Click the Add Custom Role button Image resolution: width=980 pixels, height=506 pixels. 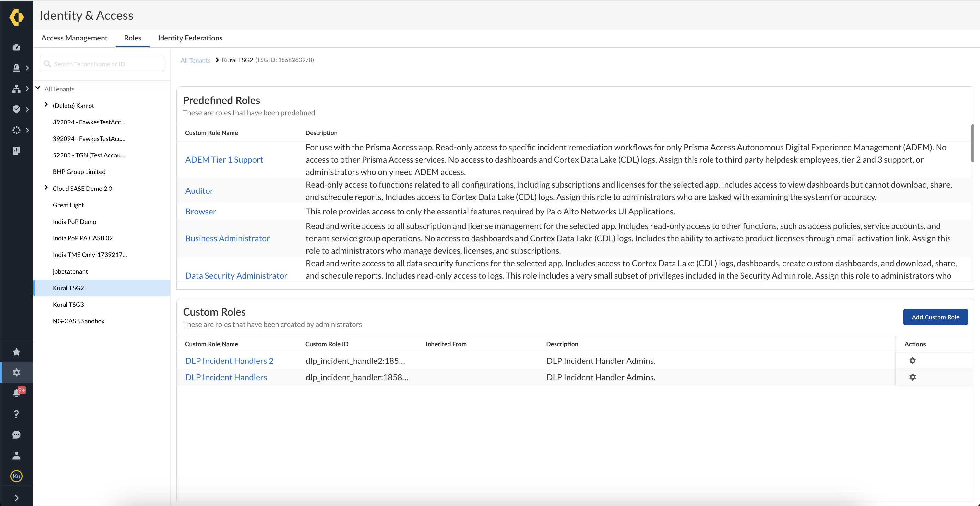pos(935,317)
